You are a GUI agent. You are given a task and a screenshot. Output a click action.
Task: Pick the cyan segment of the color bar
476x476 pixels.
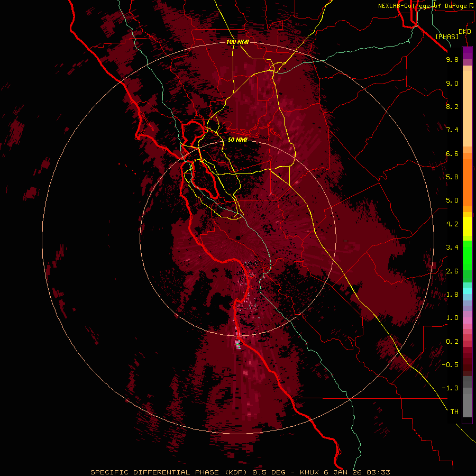[467, 291]
